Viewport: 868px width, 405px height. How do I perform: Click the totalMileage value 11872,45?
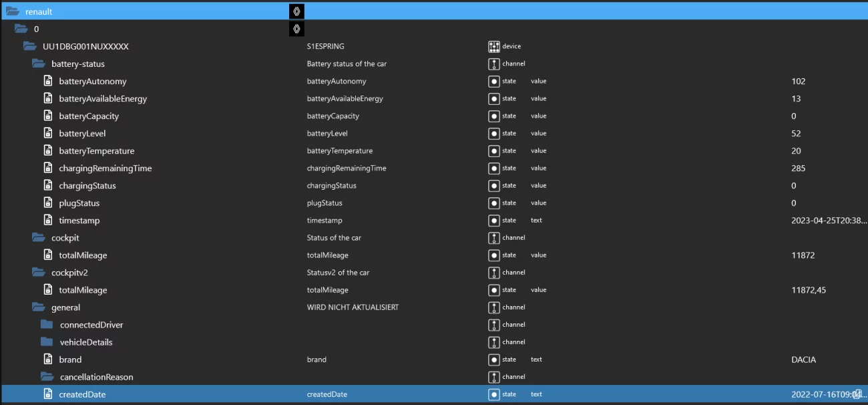point(808,290)
